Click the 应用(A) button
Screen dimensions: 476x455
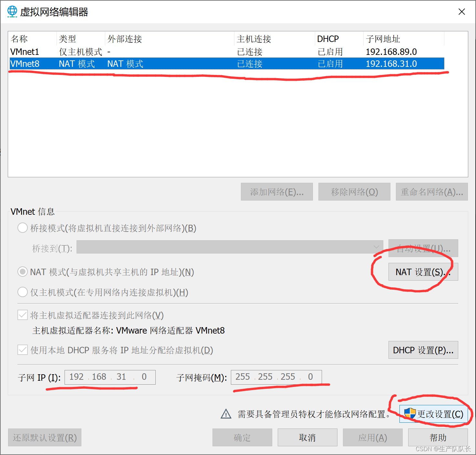pos(373,438)
